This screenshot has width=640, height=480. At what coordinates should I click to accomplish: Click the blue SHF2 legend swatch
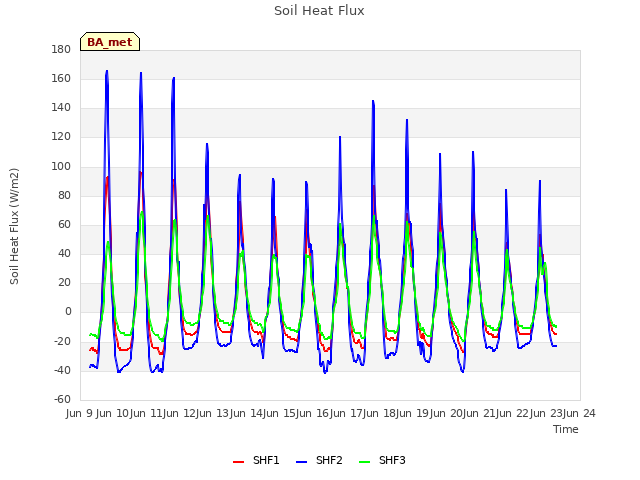pos(301,462)
